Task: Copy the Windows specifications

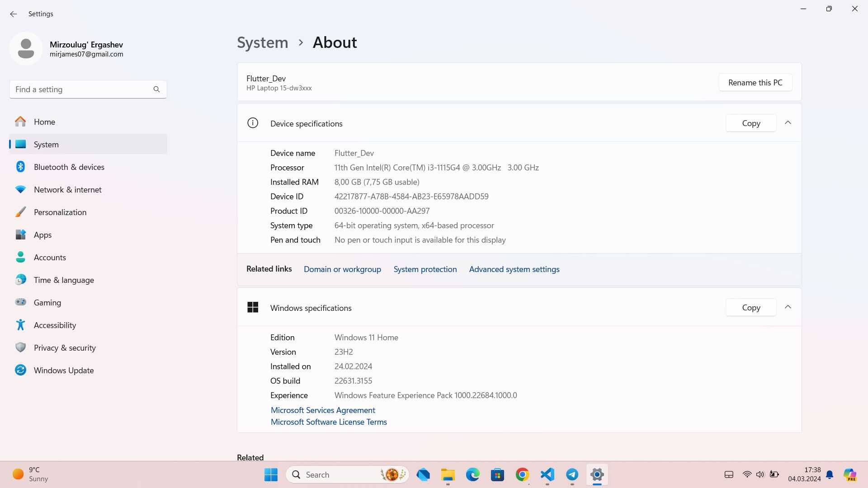Action: (x=751, y=307)
